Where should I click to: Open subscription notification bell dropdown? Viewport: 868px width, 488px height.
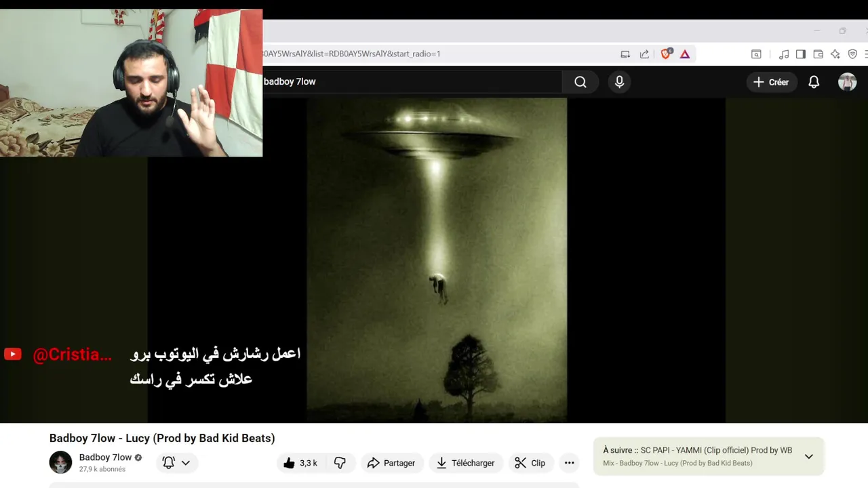[x=176, y=463]
